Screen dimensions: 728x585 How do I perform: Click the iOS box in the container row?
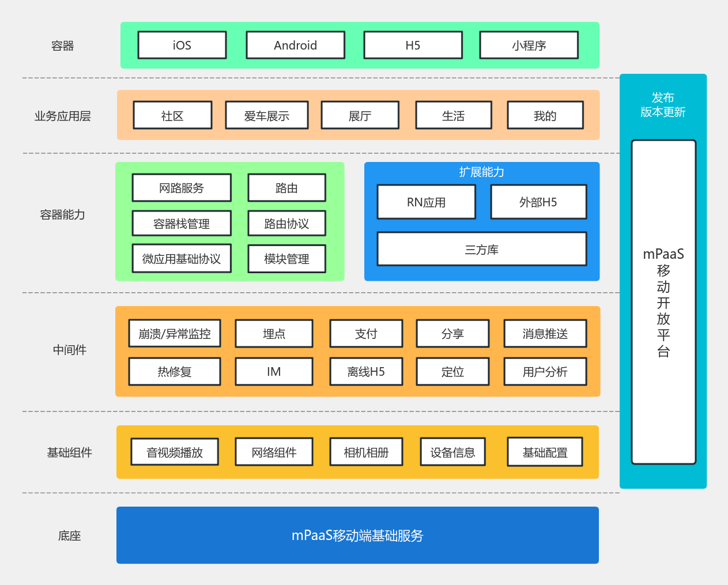(182, 45)
